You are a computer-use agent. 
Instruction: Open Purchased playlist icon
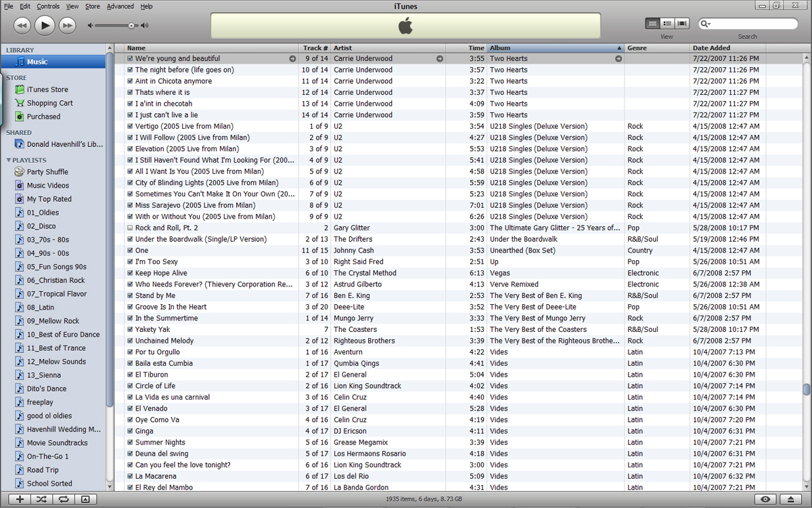pos(20,117)
